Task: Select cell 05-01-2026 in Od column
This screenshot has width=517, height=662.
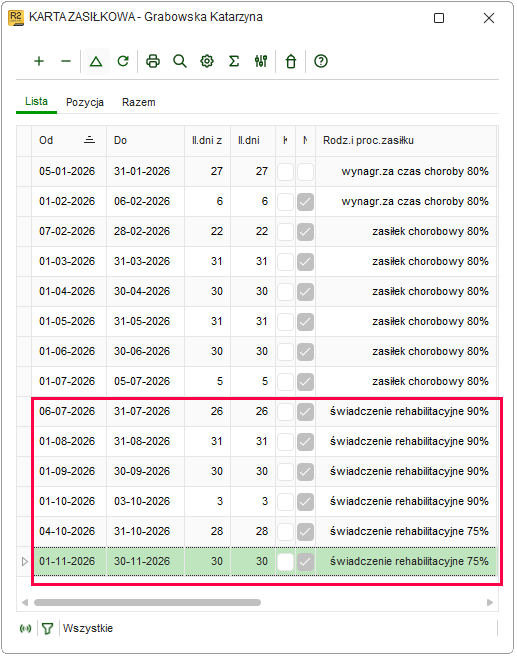Action: click(x=67, y=171)
